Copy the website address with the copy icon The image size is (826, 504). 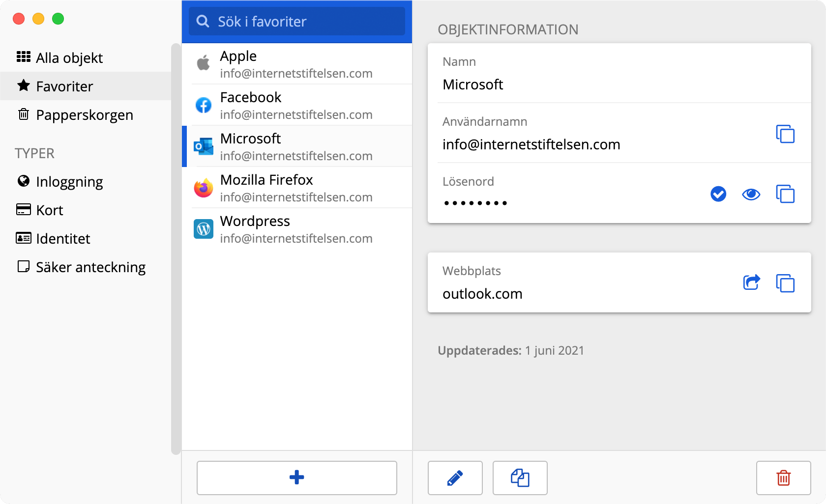coord(785,283)
